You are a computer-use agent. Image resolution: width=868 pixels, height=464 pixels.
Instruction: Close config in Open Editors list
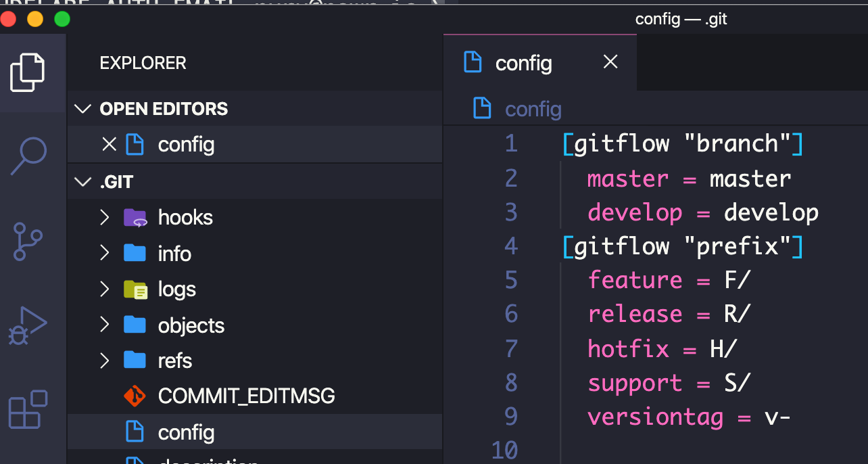tap(109, 144)
